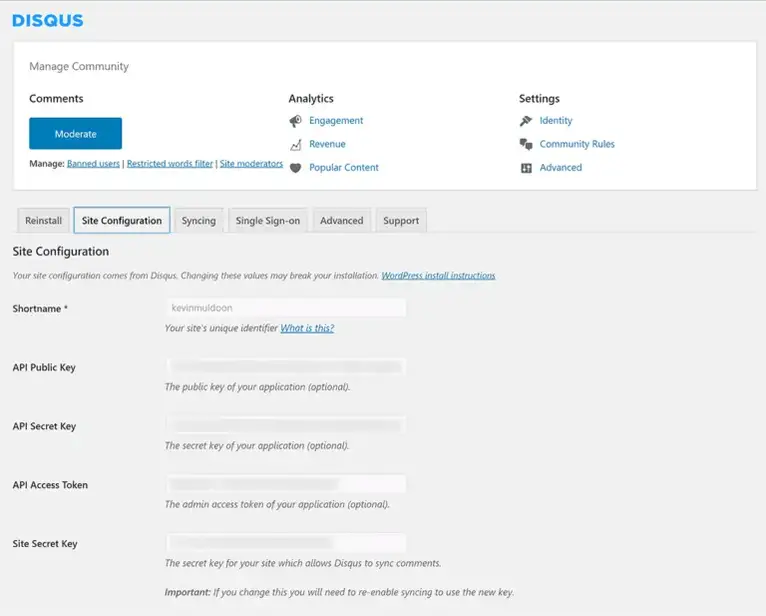Click the 'Analytics' heading

311,99
